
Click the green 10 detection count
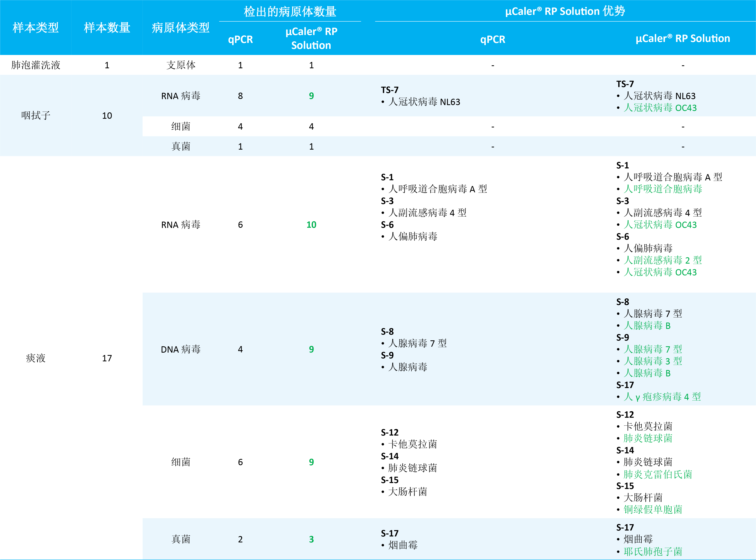pyautogui.click(x=311, y=224)
